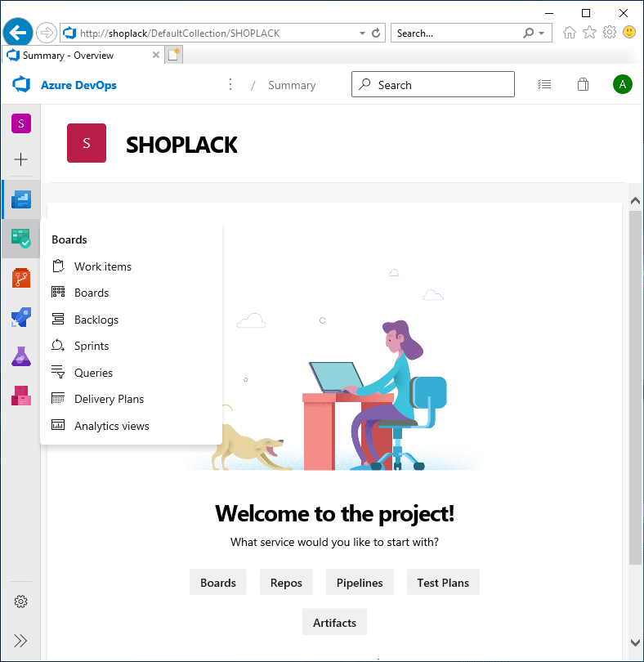
Task: Click Summary in the breadcrumb
Action: click(x=292, y=85)
